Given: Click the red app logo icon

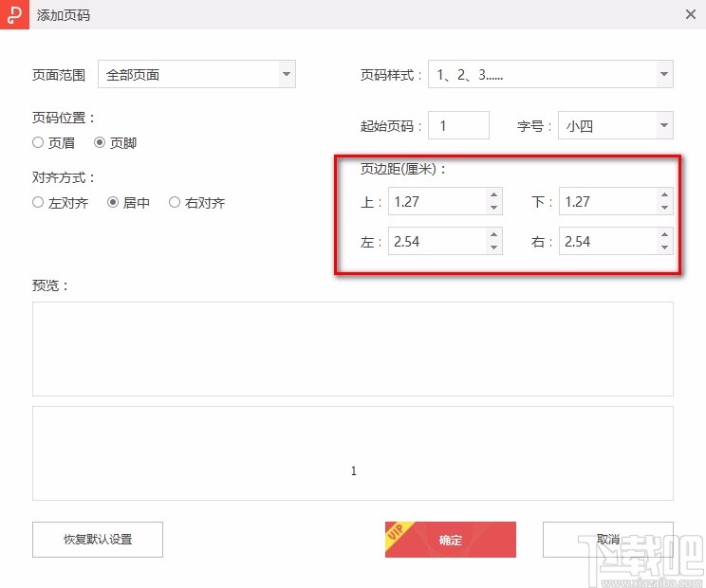Looking at the screenshot, I should pyautogui.click(x=14, y=15).
